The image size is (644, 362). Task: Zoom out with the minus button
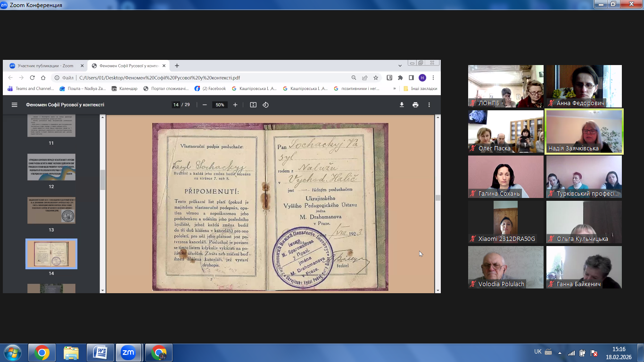[205, 105]
